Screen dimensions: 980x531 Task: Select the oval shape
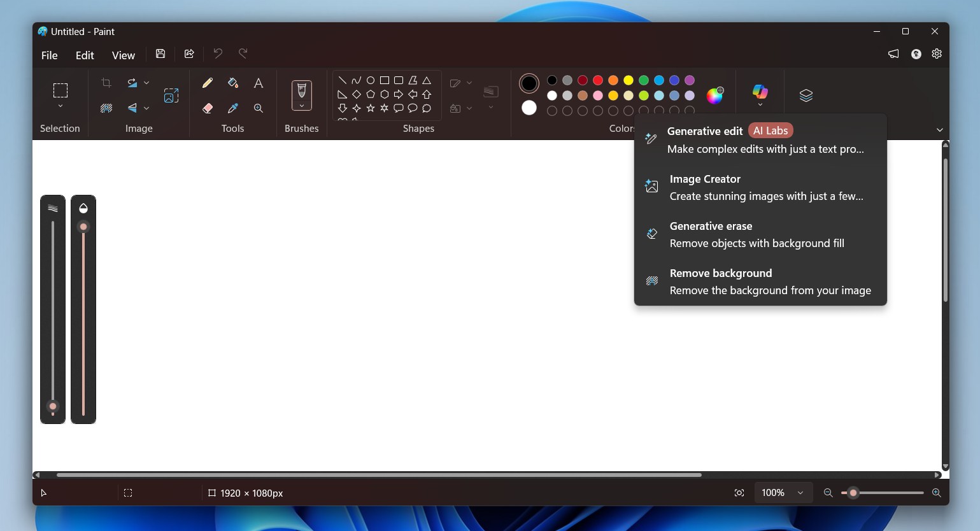(x=370, y=80)
